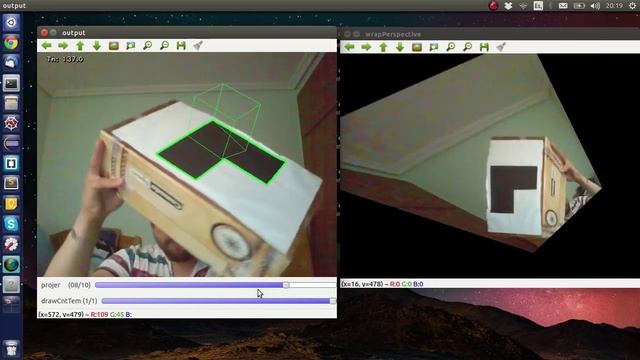Viewport: 640px width, 360px height.
Task: Zoom in on the output window image
Action: pyautogui.click(x=147, y=46)
